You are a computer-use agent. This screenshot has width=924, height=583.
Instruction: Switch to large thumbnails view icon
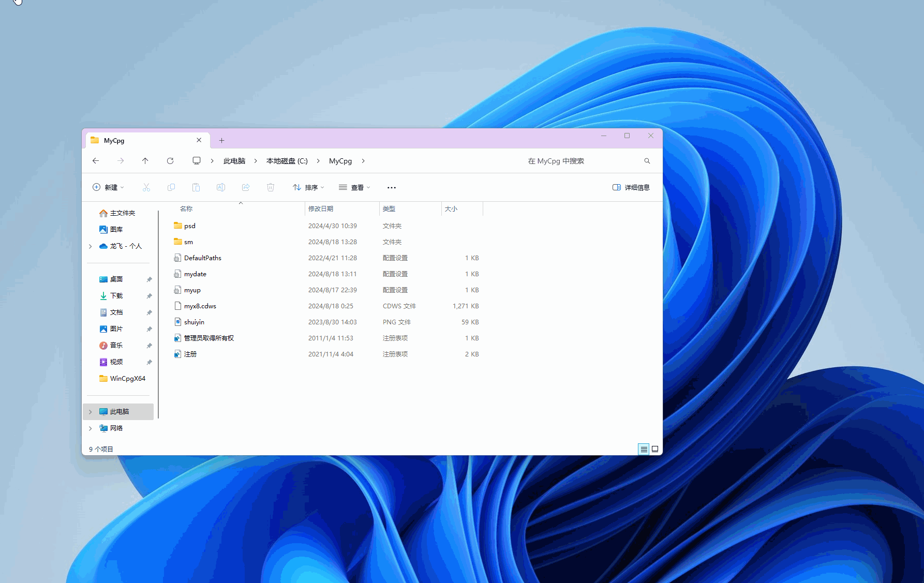[x=655, y=449]
